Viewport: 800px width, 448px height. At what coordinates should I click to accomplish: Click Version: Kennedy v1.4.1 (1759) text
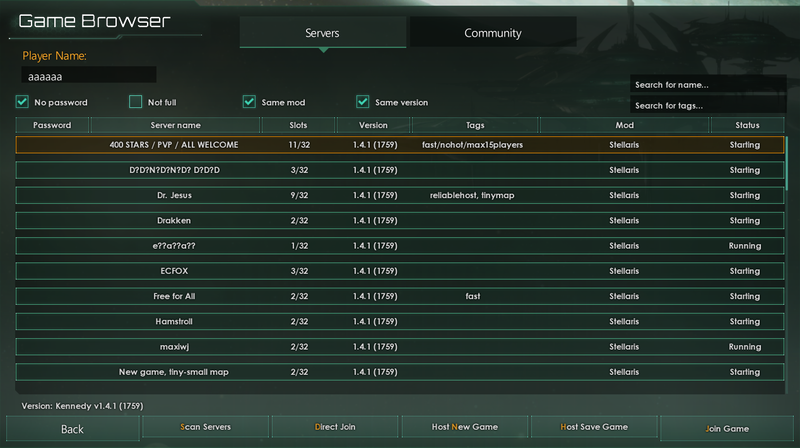click(x=82, y=406)
